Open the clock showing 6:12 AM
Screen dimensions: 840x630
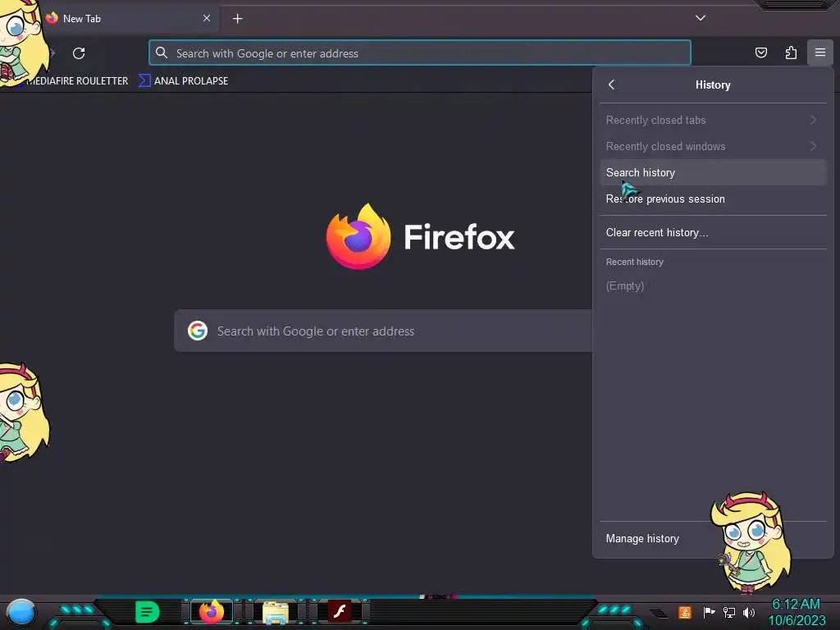tap(797, 612)
